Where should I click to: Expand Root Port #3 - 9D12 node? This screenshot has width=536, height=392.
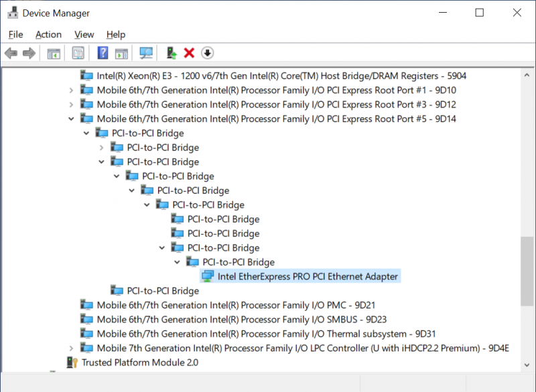71,105
